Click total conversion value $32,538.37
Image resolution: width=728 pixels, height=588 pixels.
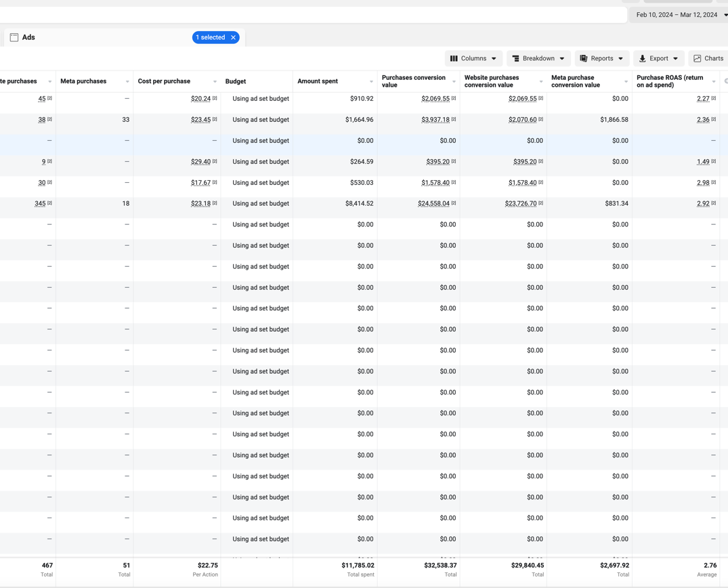(x=440, y=565)
